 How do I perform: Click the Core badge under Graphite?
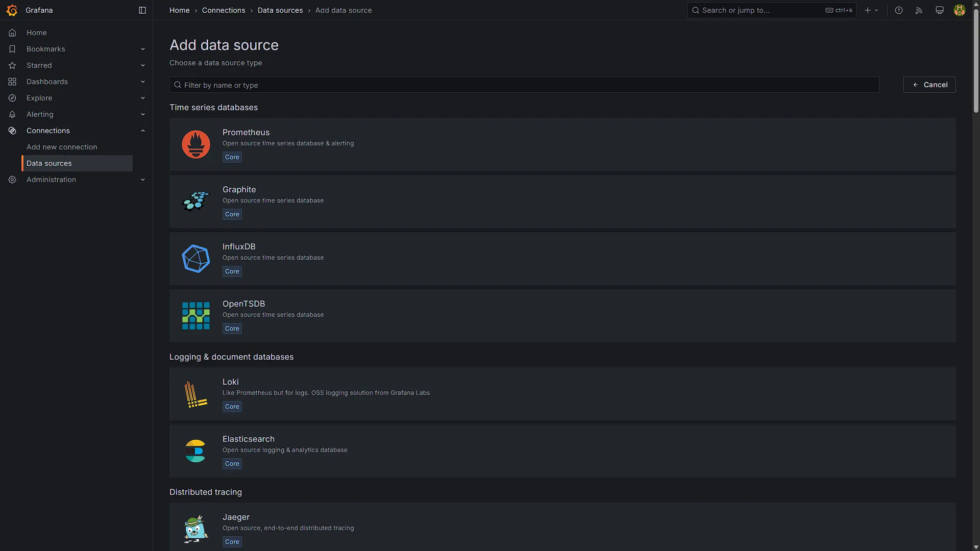pos(232,214)
